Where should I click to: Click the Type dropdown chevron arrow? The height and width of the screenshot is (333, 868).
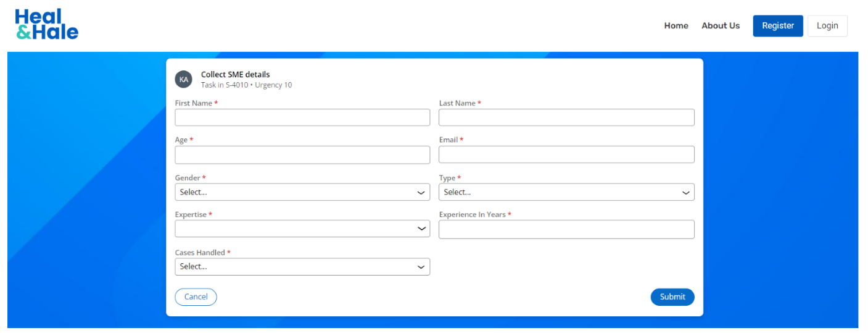click(685, 193)
